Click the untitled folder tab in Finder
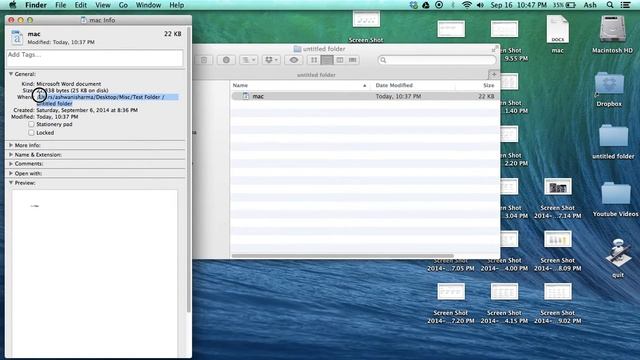640x360 pixels. click(x=316, y=75)
